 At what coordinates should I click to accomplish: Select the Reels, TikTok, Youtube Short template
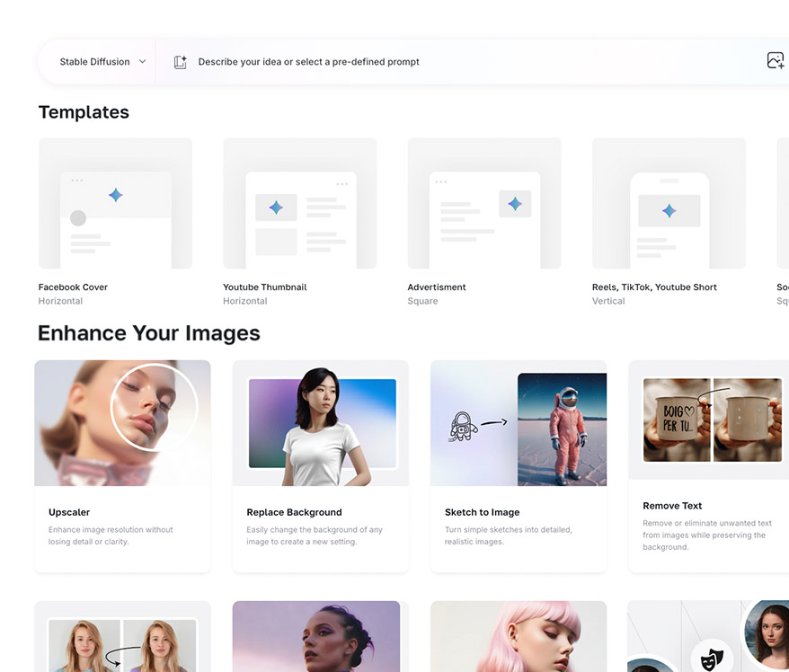(669, 203)
